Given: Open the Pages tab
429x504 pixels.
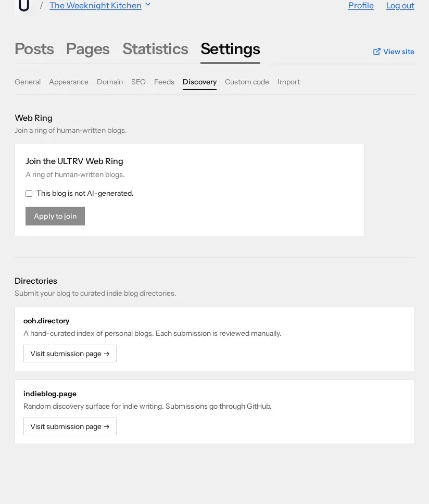Looking at the screenshot, I should 88,49.
